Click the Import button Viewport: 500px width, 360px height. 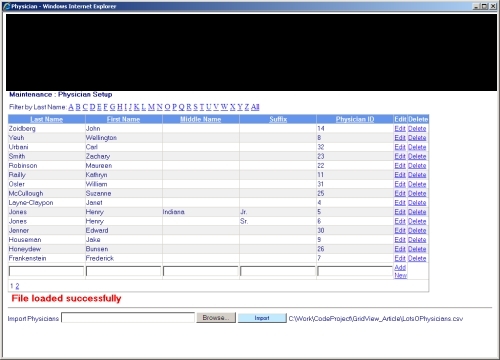tap(262, 318)
